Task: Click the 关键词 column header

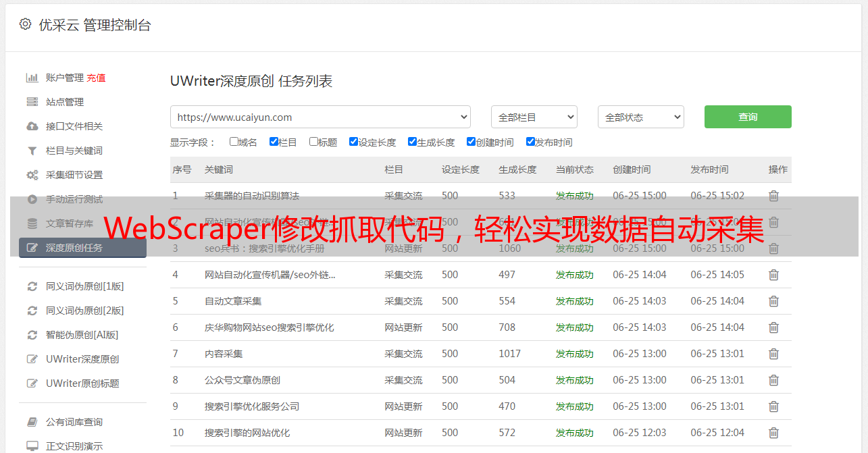Action: pos(219,169)
